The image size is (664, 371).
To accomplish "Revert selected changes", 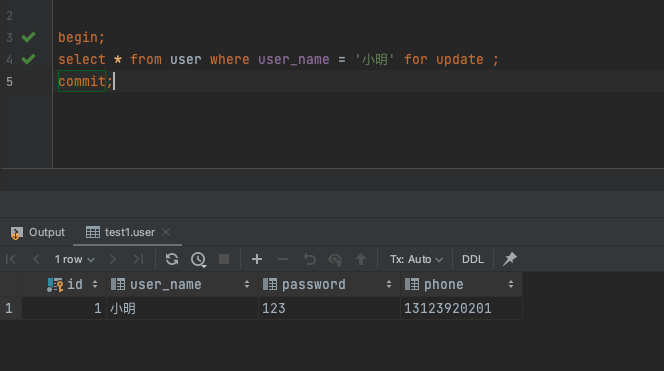I will coord(310,259).
